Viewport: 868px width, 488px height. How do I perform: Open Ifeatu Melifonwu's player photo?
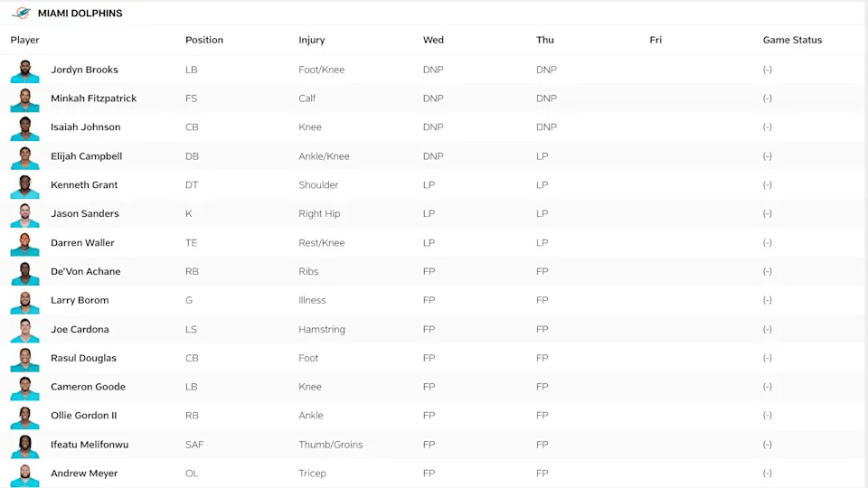point(25,446)
